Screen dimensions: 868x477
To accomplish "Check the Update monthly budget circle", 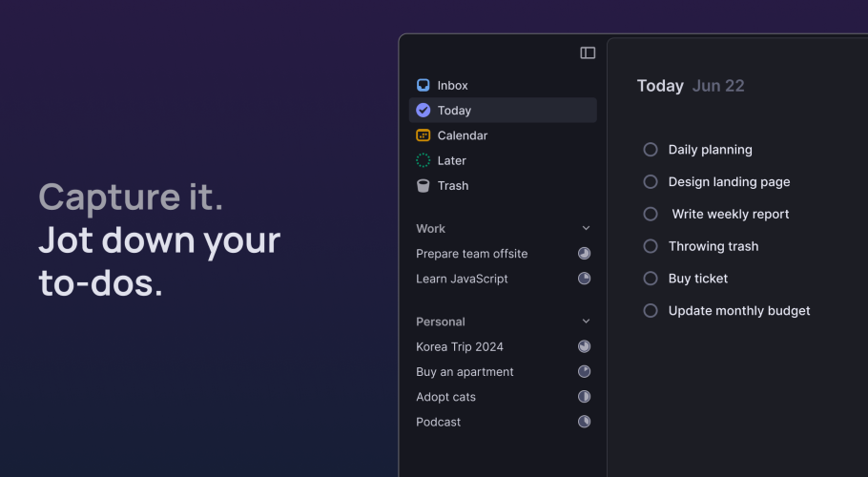I will click(x=651, y=310).
